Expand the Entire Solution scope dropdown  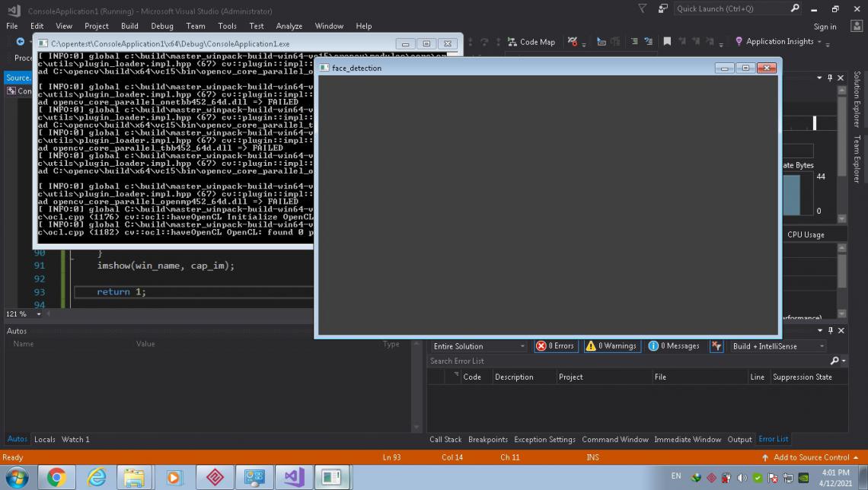point(479,346)
